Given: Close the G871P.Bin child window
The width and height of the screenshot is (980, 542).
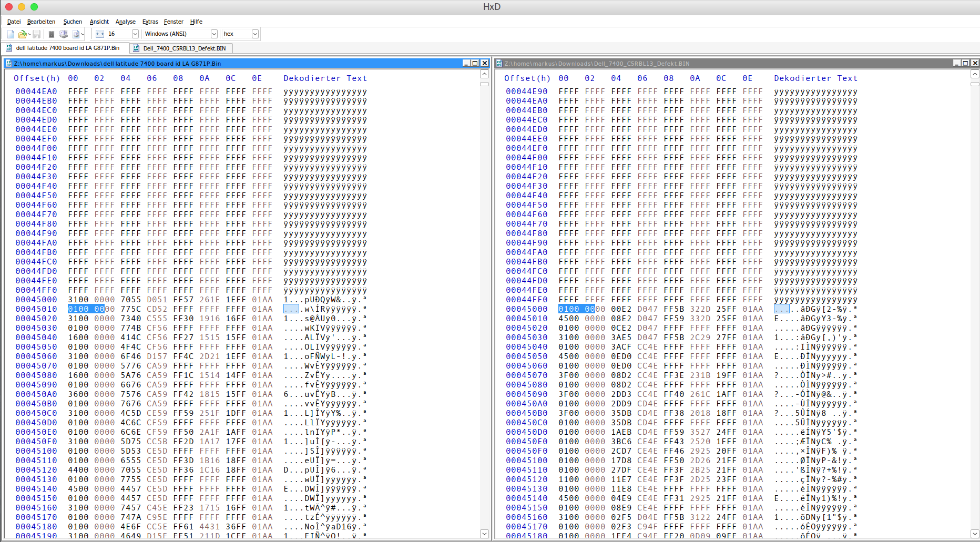Looking at the screenshot, I should [485, 63].
